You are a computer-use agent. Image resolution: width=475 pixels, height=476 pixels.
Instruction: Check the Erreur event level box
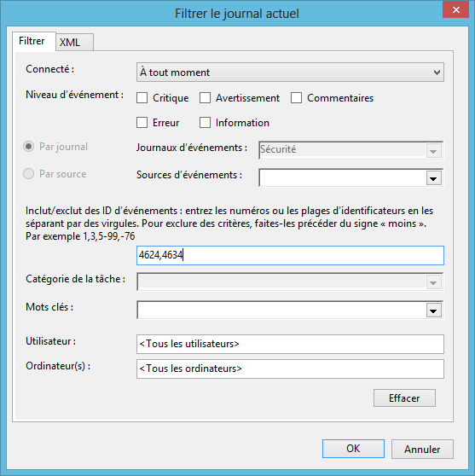142,123
